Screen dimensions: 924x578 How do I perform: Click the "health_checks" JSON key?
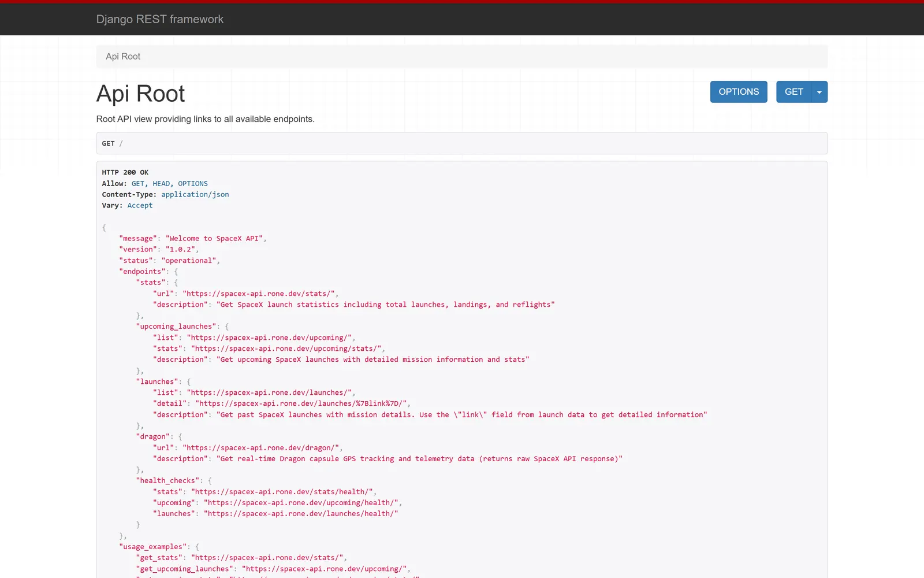coord(167,481)
